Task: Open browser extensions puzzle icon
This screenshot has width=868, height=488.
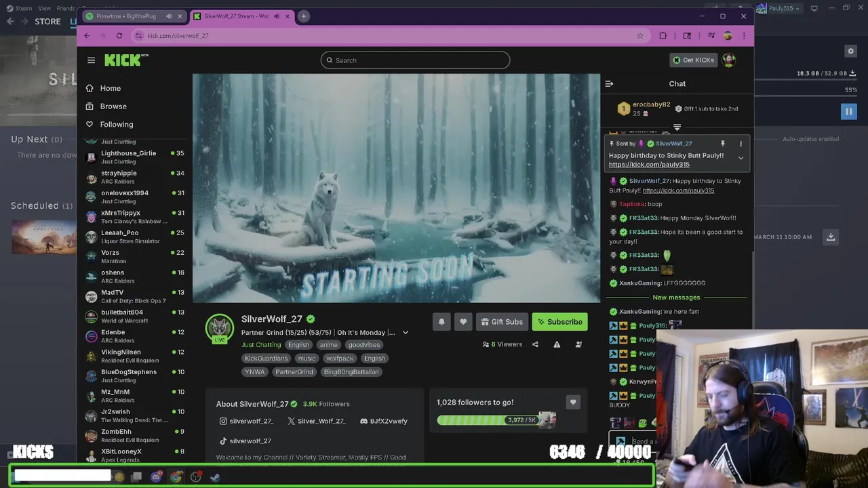Action: [663, 36]
